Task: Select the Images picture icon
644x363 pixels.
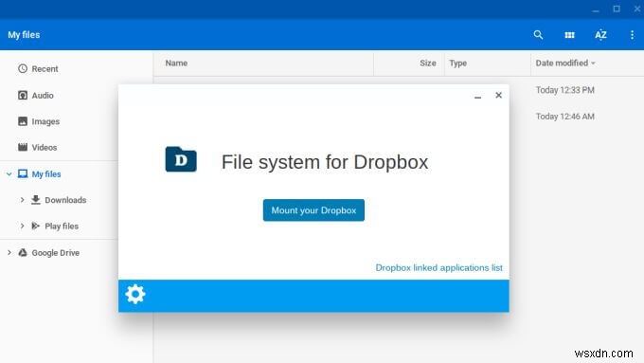Action: pos(23,121)
